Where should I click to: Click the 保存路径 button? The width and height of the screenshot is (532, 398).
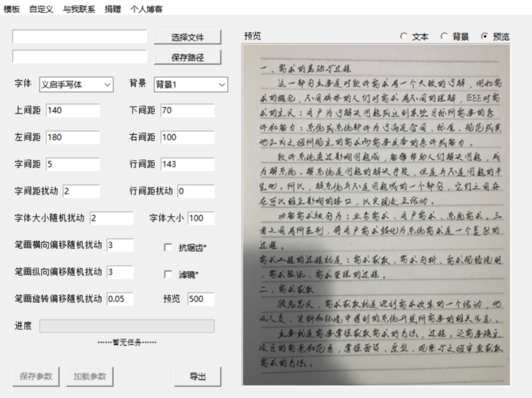coord(188,58)
